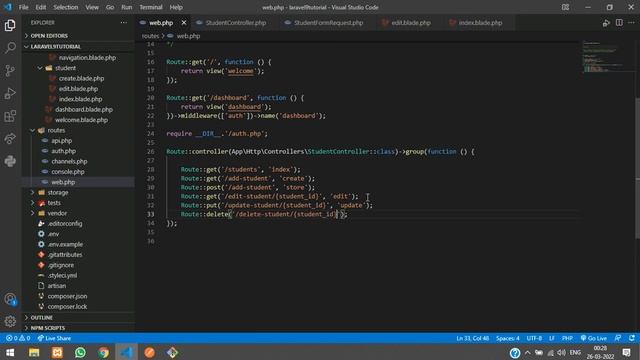The image size is (640, 360).
Task: Click the split editor right icon
Action: pos(619,23)
